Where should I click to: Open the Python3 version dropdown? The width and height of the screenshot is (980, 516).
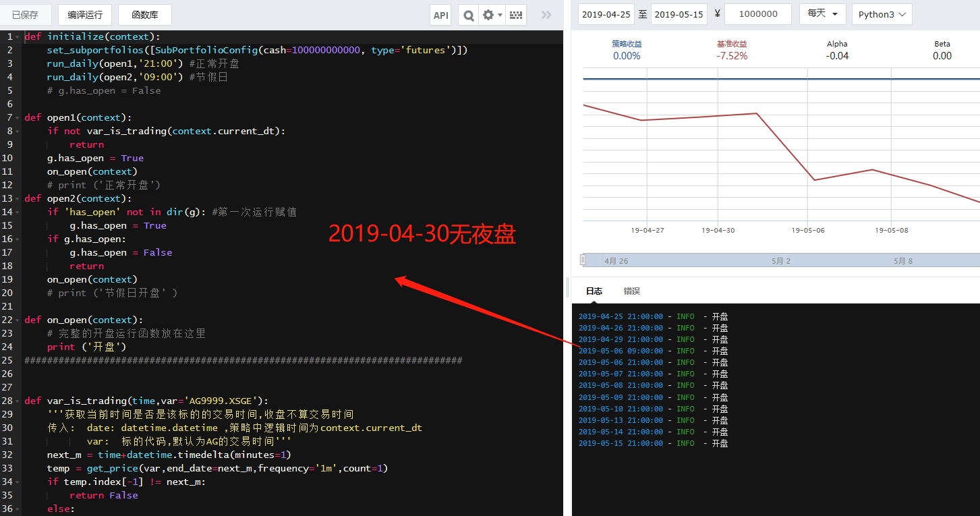click(x=882, y=14)
